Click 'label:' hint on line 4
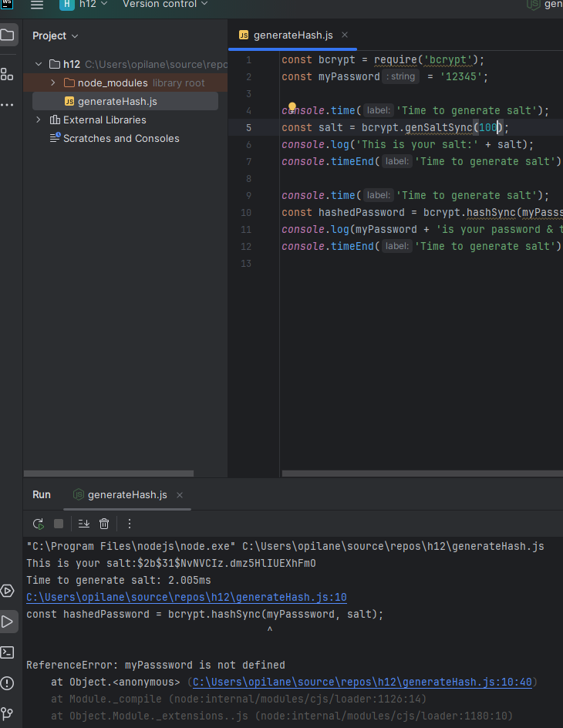The height and width of the screenshot is (728, 563). click(378, 110)
